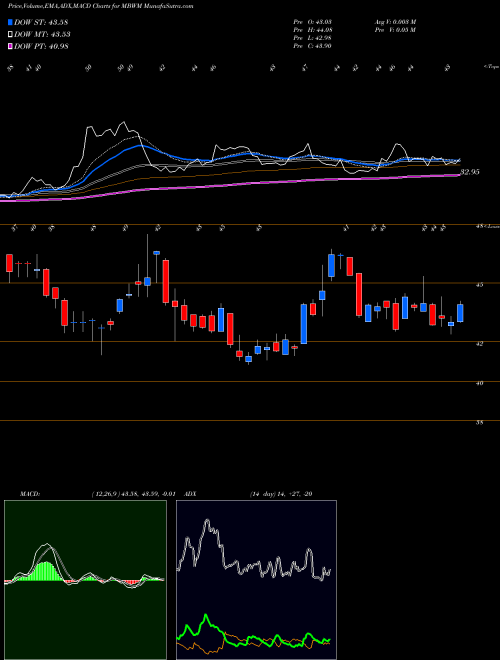Image resolution: width=500 pixels, height=660 pixels.
Task: Click the chart title mentioning MunafaSutra.com
Action: click(x=101, y=7)
